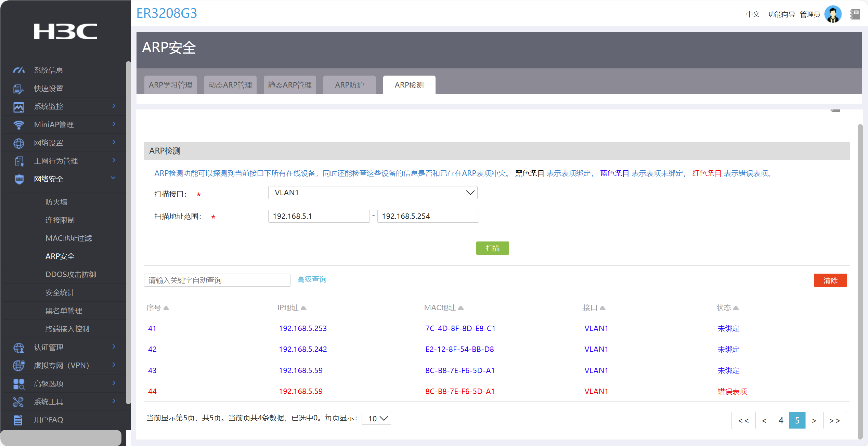Click the MiniAP wifi icon
868x446 pixels.
pyautogui.click(x=18, y=125)
